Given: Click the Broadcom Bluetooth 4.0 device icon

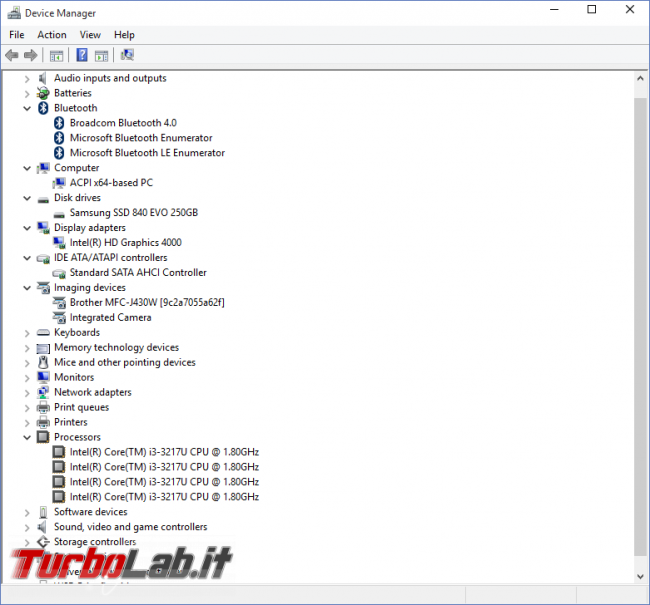Looking at the screenshot, I should (59, 123).
